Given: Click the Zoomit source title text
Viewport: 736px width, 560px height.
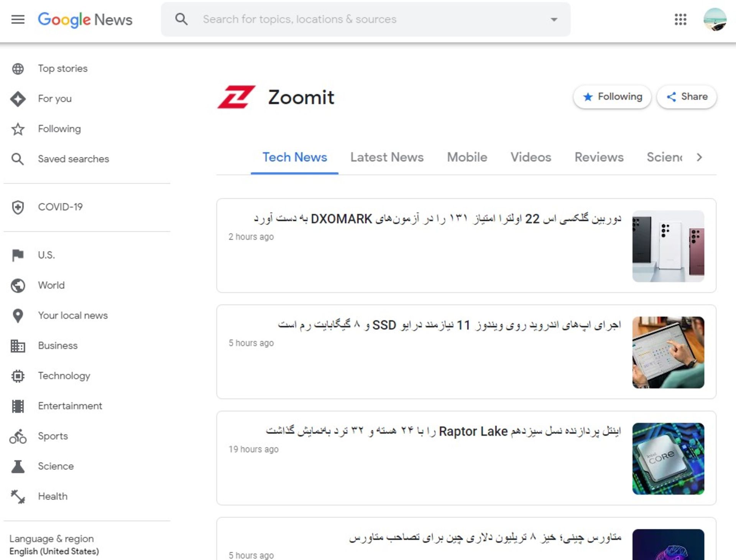Looking at the screenshot, I should pyautogui.click(x=301, y=97).
